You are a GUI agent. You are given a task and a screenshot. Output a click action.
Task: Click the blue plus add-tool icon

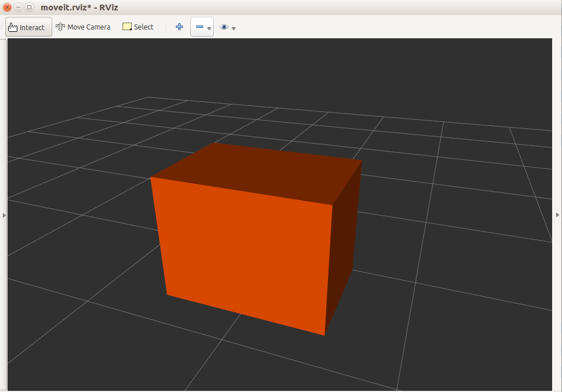[179, 27]
